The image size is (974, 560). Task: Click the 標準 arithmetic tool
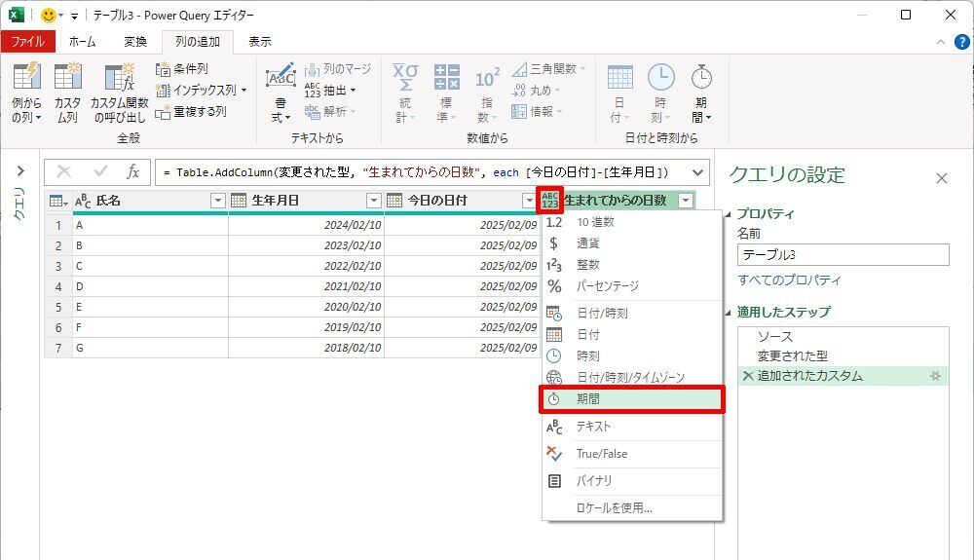[x=446, y=93]
